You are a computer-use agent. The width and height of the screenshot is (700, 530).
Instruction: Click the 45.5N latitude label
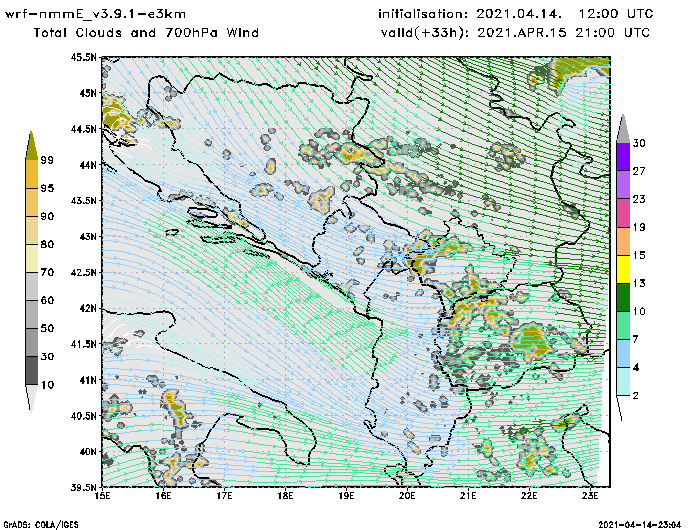pyautogui.click(x=83, y=57)
